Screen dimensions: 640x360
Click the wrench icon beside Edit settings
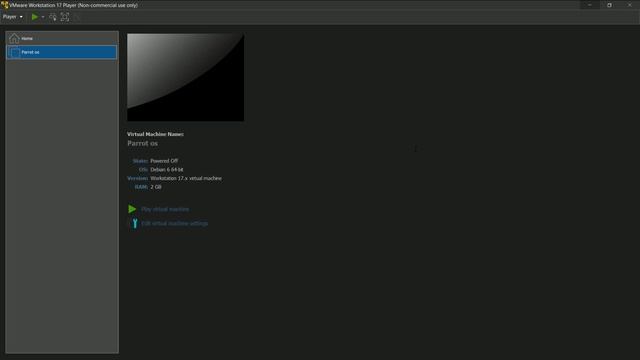tap(134, 223)
